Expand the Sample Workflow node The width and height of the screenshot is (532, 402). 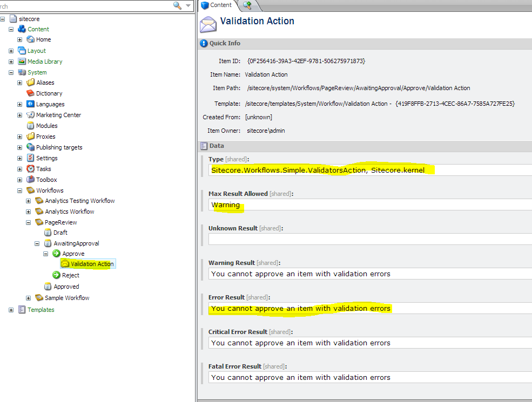click(x=28, y=298)
